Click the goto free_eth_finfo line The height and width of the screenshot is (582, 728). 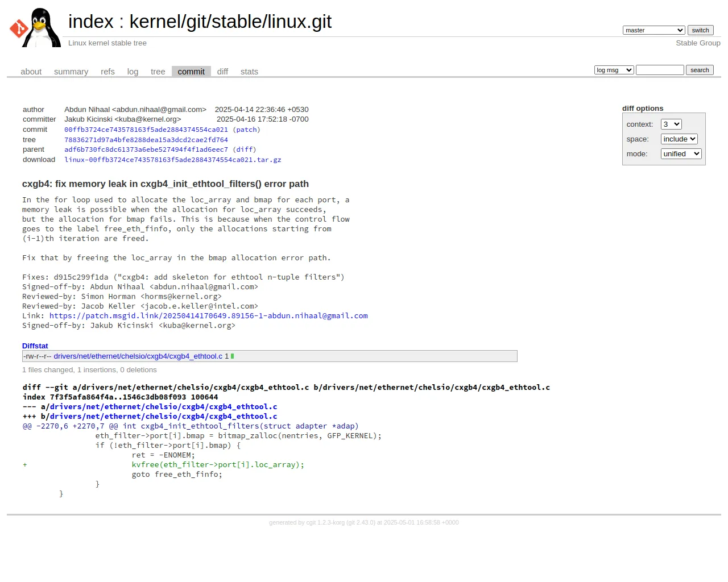[x=177, y=475]
